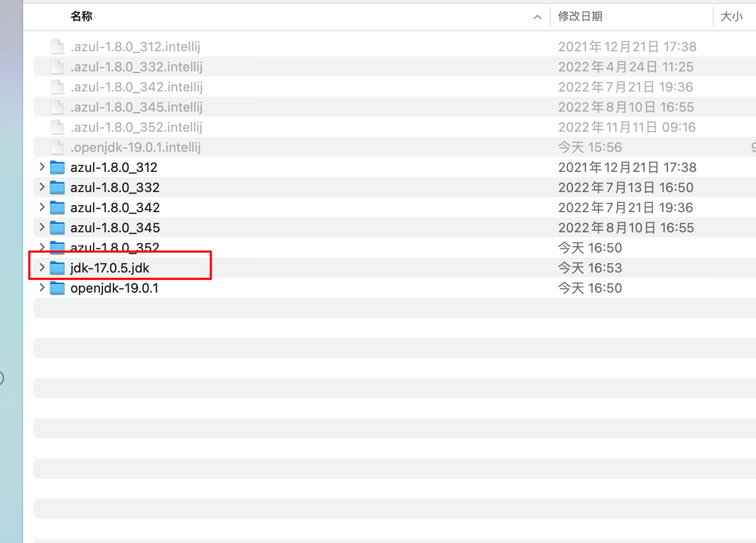Click file name .azul-1.8.0_312.intellij
The image size is (756, 543).
point(135,47)
